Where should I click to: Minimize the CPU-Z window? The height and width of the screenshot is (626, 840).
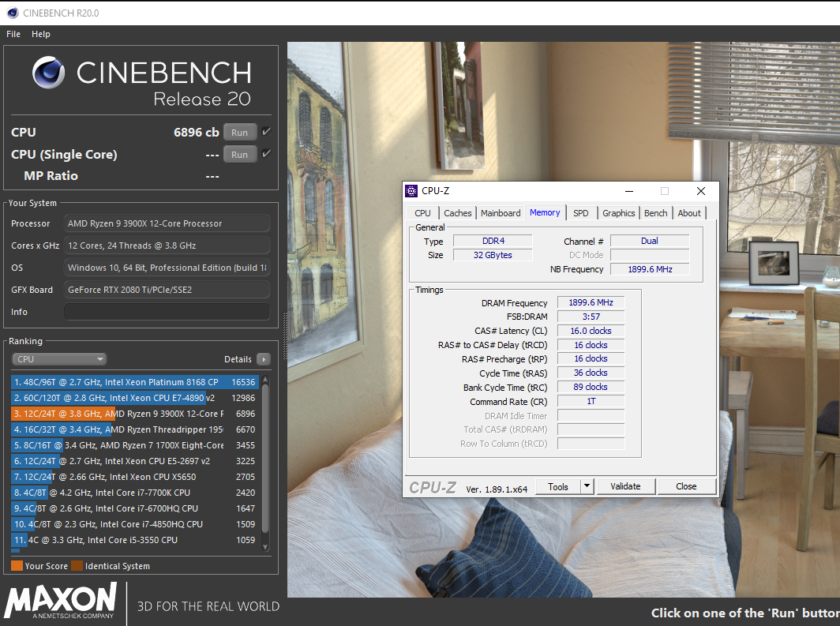[629, 191]
